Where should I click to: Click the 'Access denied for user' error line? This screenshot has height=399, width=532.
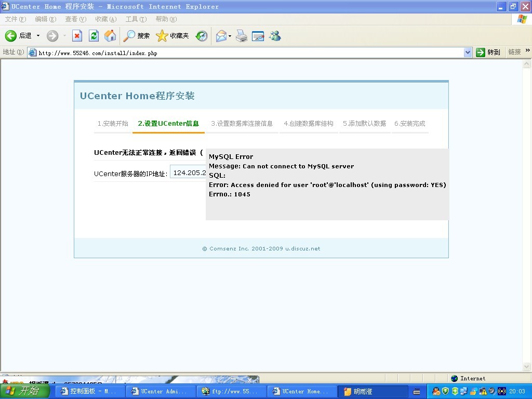(x=327, y=185)
